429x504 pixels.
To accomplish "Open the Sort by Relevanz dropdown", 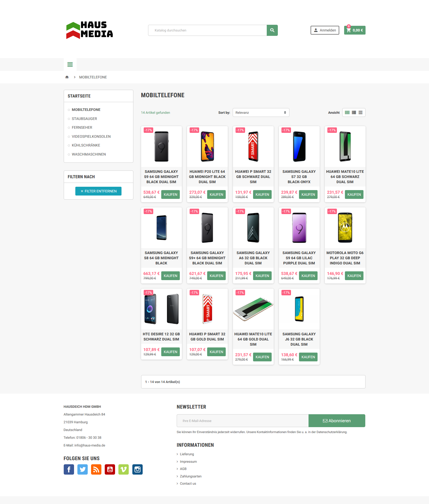I will [261, 112].
